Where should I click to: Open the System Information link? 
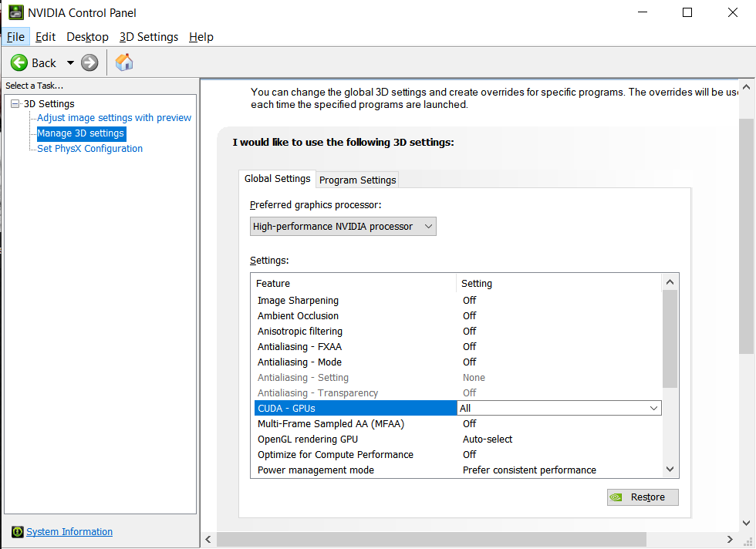(x=69, y=531)
